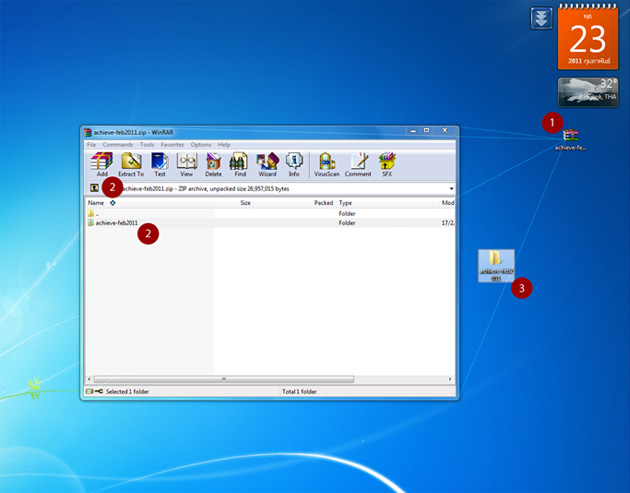Click the left scroll arrow of the file list

tap(89, 379)
